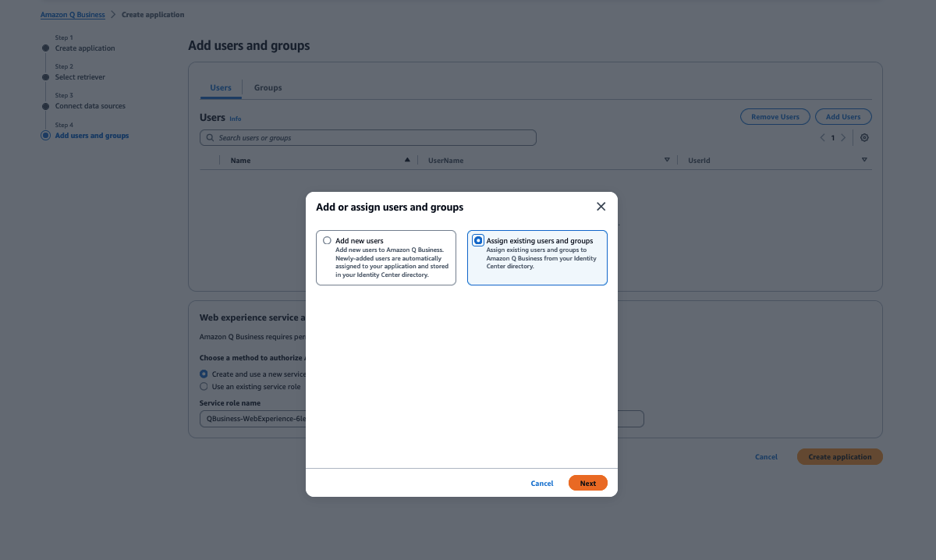Screen dimensions: 936x560
Task: Choose Use an existing service role
Action: tap(203, 386)
